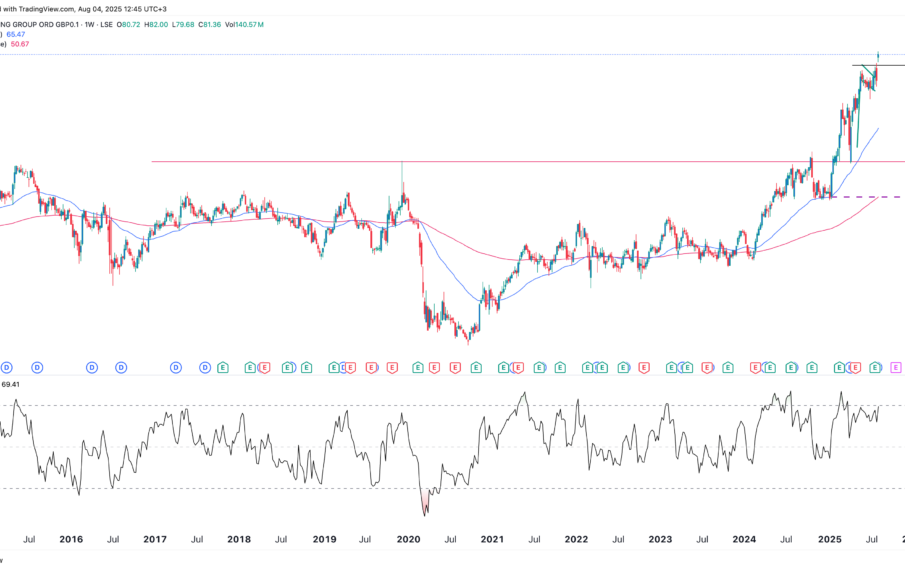
Task: Open the first dividend marker after 2017
Action: pyautogui.click(x=176, y=368)
